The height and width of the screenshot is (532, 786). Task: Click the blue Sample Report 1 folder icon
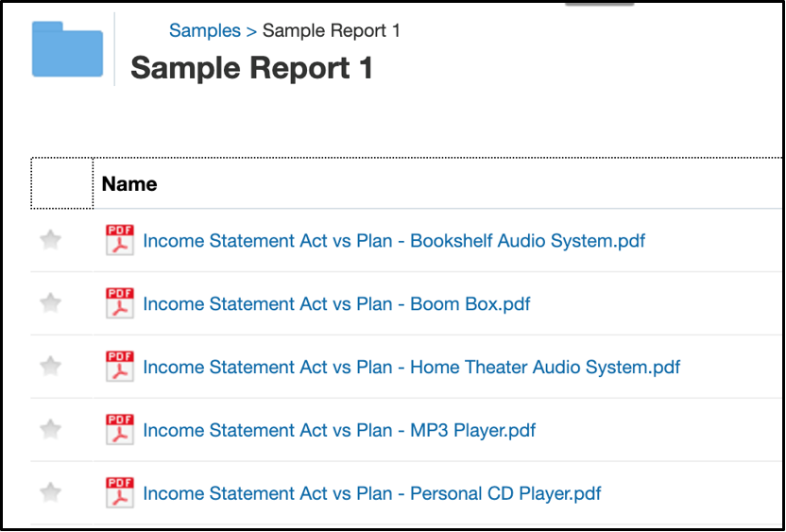67,49
